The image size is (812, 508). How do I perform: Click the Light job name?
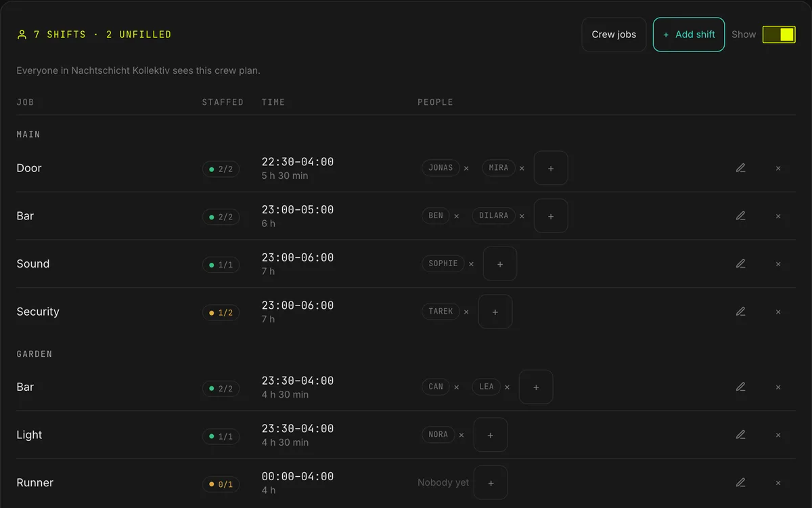[29, 435]
